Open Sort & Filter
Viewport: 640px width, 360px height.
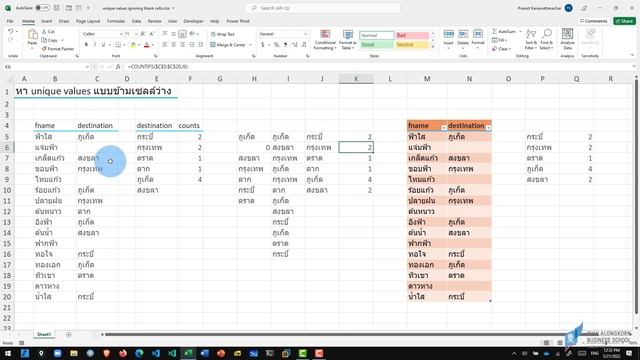(531, 39)
